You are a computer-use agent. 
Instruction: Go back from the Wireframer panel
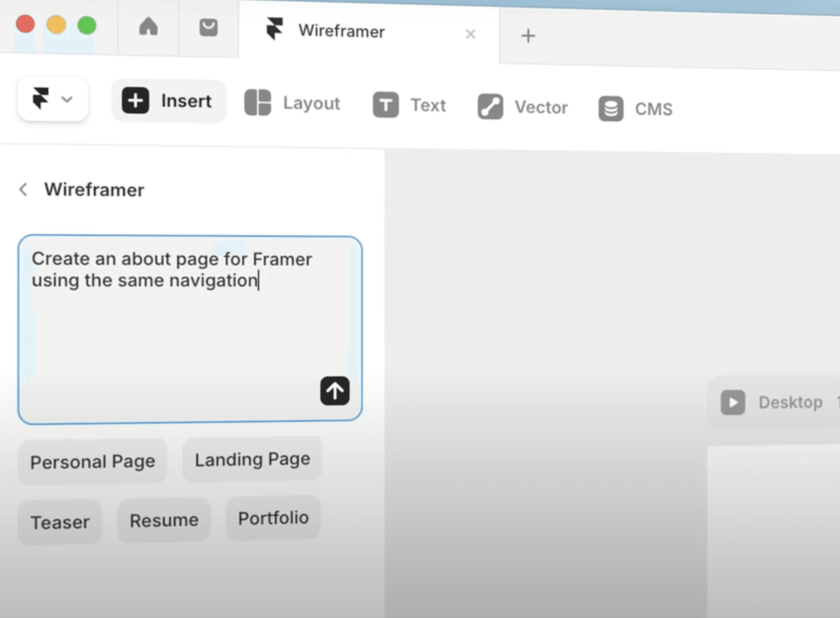coord(24,189)
